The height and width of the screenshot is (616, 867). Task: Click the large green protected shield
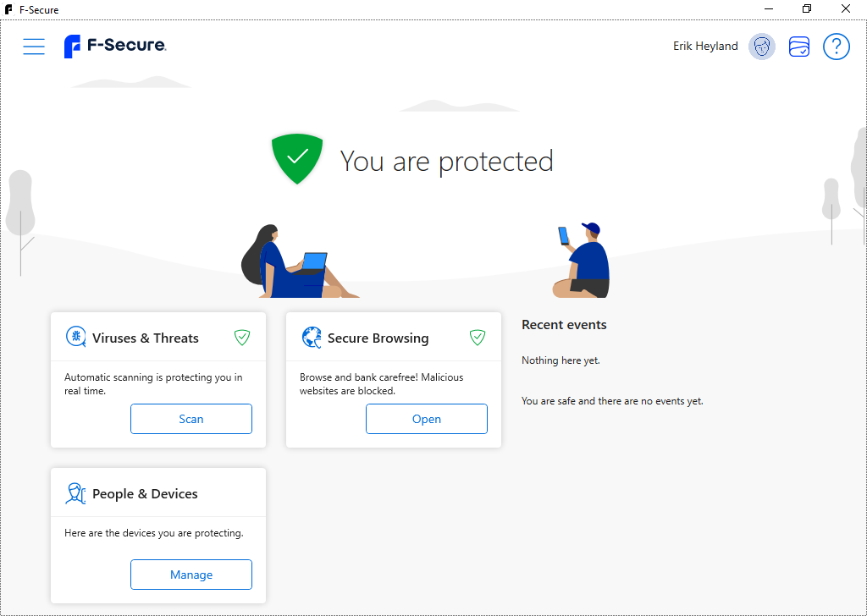pyautogui.click(x=297, y=159)
